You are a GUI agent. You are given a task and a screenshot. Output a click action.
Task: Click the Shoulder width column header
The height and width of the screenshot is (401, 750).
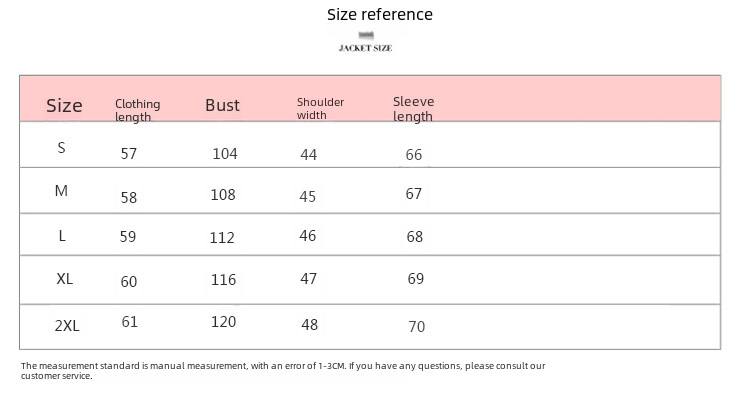pyautogui.click(x=320, y=108)
